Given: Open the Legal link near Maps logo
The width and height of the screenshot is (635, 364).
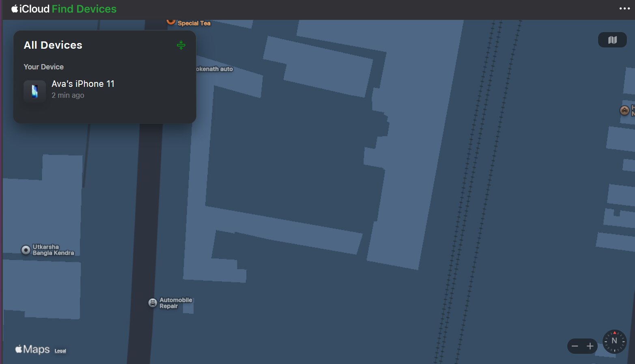Looking at the screenshot, I should click(x=60, y=351).
